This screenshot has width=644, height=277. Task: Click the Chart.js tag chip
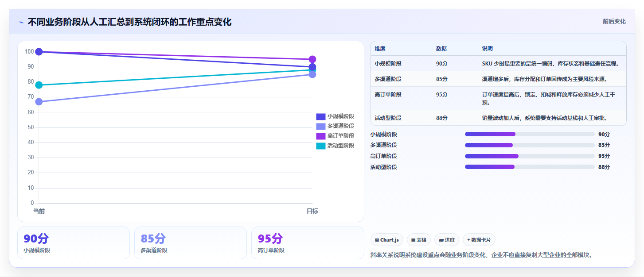pos(387,240)
